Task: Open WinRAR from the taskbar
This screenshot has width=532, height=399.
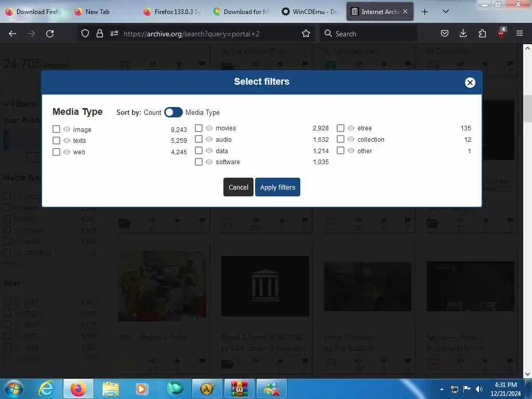Action: [239, 389]
